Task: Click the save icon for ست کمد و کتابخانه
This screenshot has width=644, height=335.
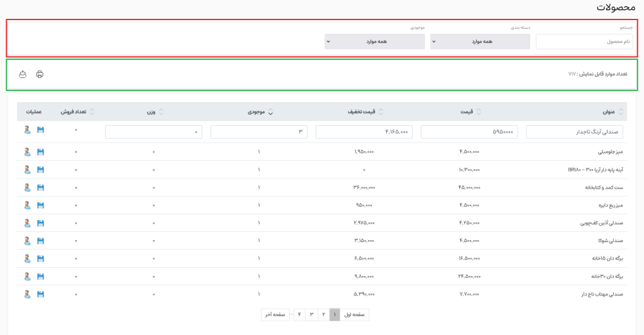Action: point(41,187)
